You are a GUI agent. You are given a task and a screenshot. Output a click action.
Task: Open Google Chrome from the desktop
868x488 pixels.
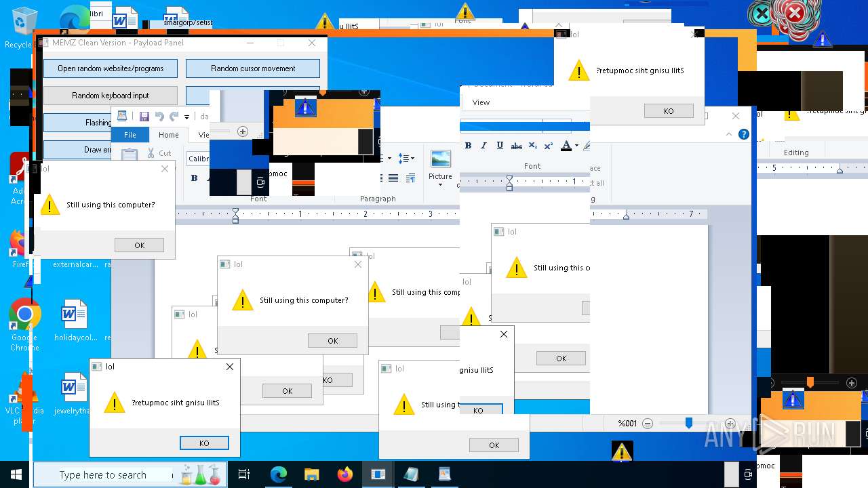(x=24, y=325)
